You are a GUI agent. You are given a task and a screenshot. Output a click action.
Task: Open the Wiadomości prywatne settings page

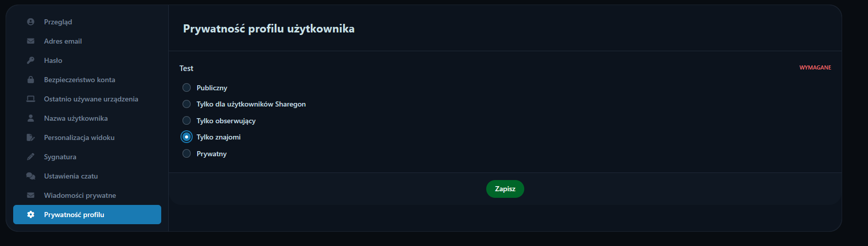click(80, 195)
